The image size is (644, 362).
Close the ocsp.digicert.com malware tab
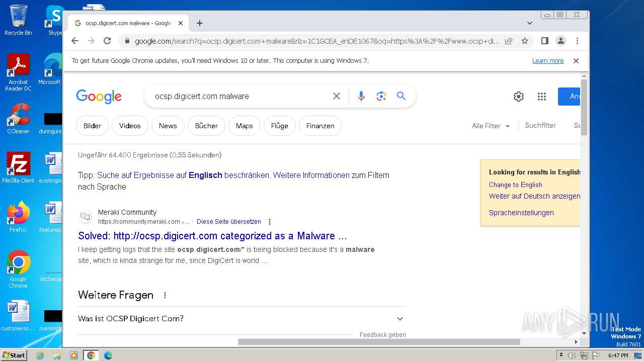tap(181, 23)
